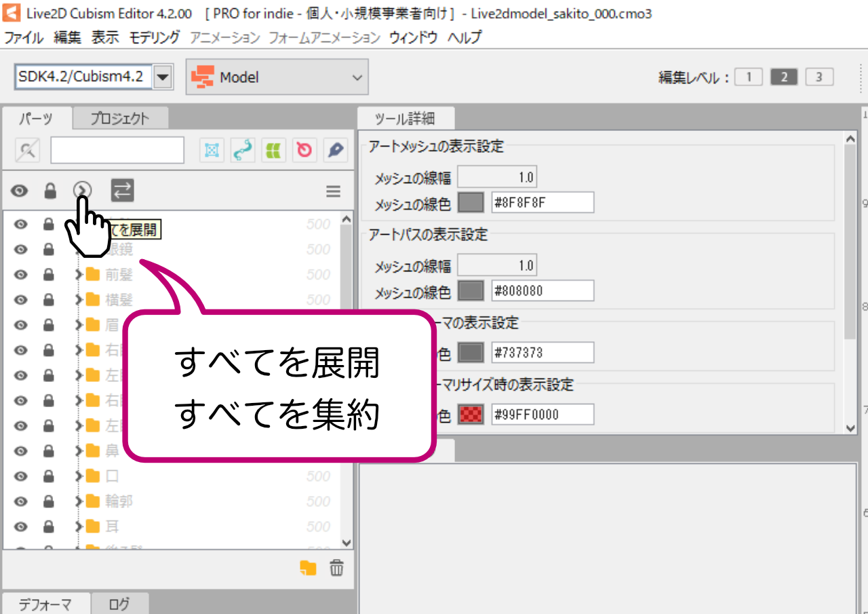The width and height of the screenshot is (868, 614).
Task: Click the expand all (すべてを展開) button
Action: (83, 191)
